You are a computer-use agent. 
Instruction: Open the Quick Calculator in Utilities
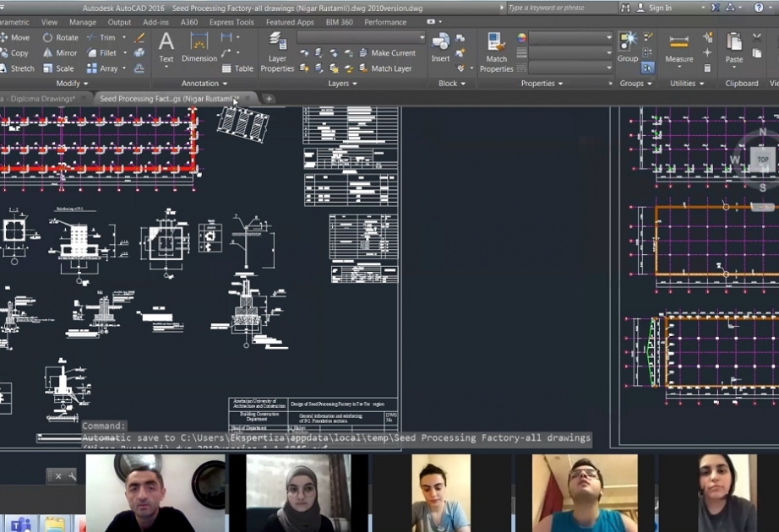707,68
